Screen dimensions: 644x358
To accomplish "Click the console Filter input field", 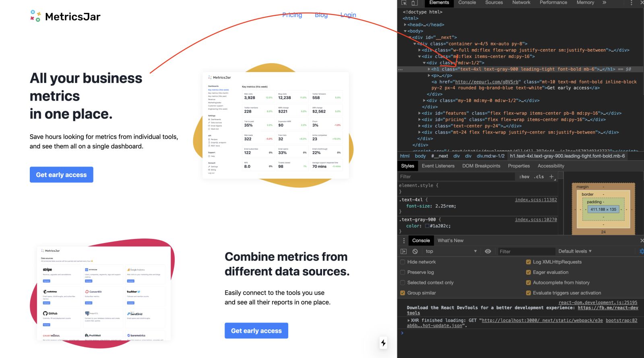I will click(526, 251).
